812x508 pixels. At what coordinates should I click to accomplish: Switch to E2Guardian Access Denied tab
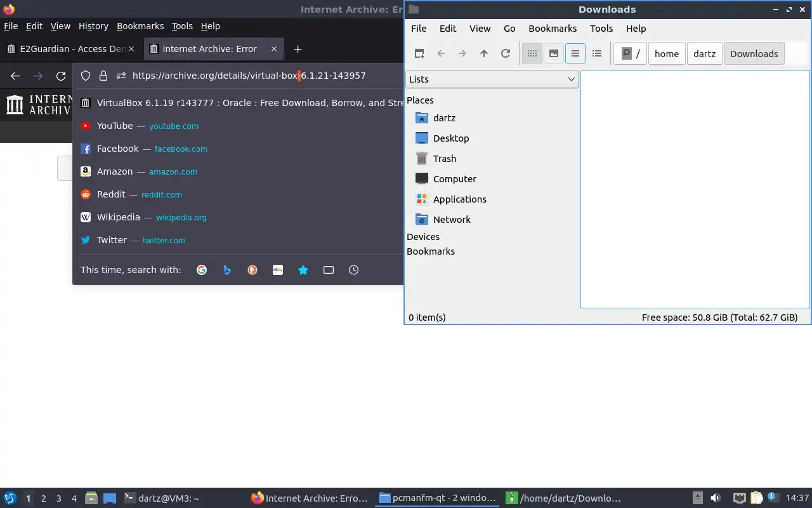71,49
